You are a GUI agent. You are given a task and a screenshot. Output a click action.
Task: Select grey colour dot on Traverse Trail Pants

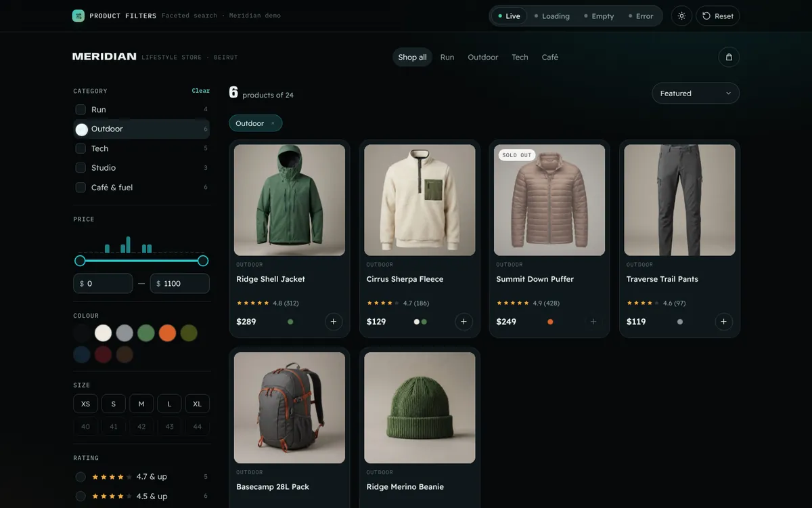(x=680, y=322)
